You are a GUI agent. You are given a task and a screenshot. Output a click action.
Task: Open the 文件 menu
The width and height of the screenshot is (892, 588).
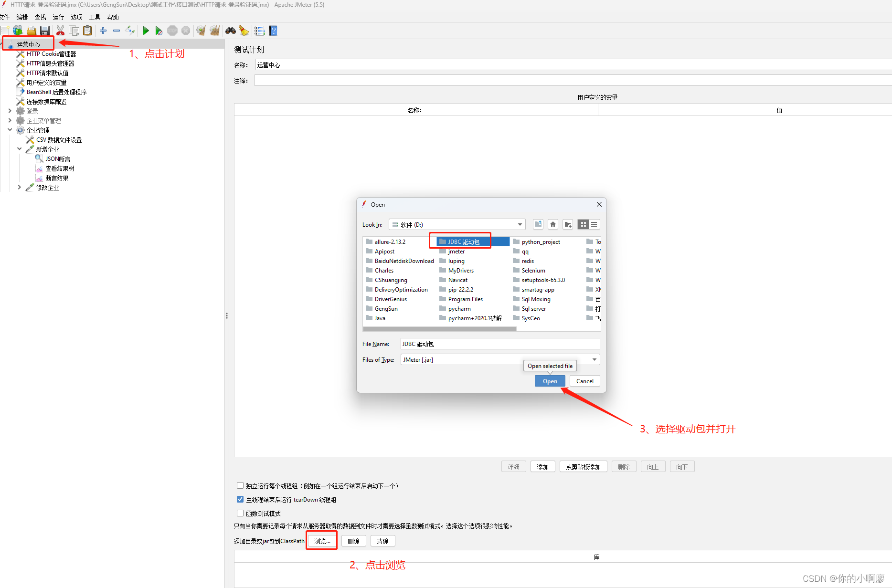tap(5, 17)
